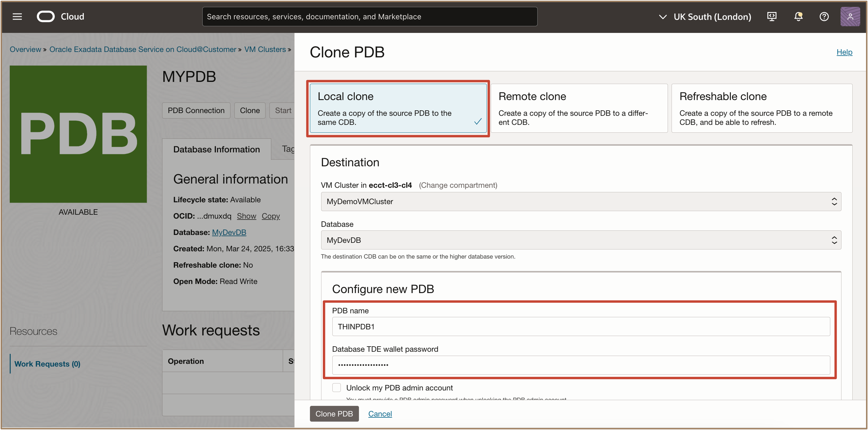Open the hamburger navigation menu

point(17,16)
